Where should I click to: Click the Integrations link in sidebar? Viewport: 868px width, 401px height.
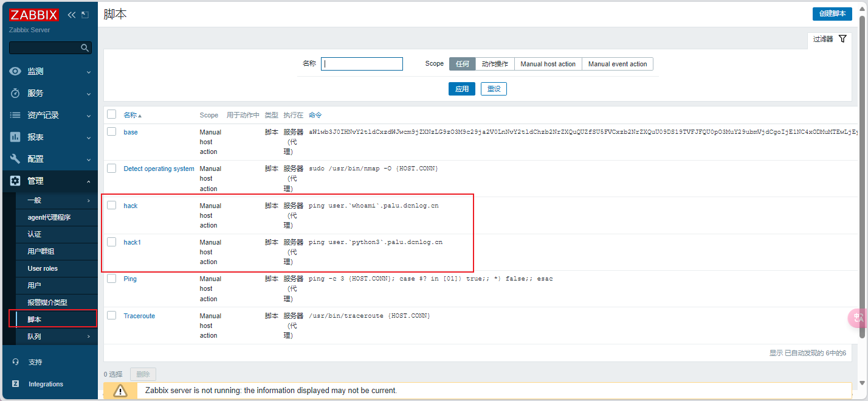click(x=46, y=384)
